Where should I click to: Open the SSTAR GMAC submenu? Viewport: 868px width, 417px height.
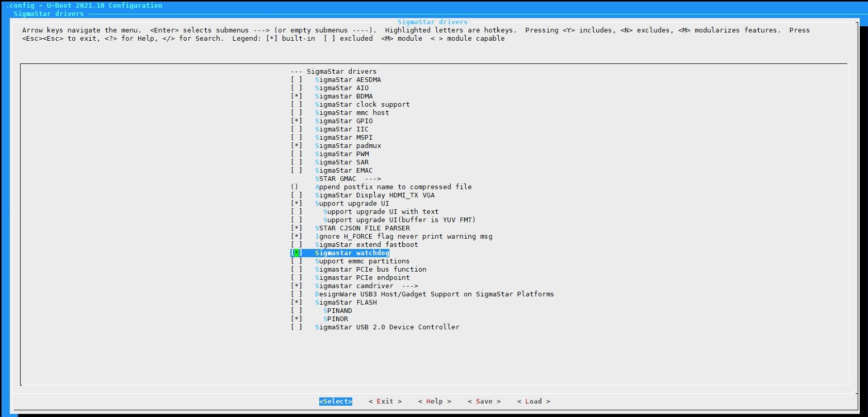(348, 179)
